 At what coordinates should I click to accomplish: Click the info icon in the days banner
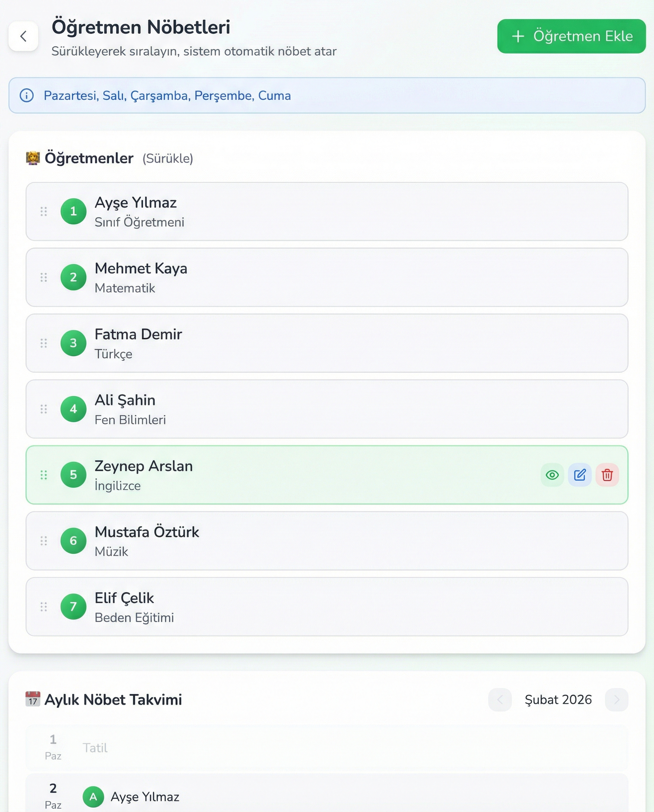pyautogui.click(x=26, y=95)
